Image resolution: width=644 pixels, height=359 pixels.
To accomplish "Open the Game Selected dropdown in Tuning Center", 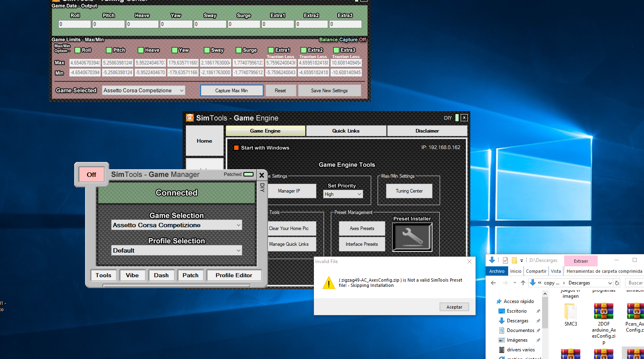I will (143, 91).
